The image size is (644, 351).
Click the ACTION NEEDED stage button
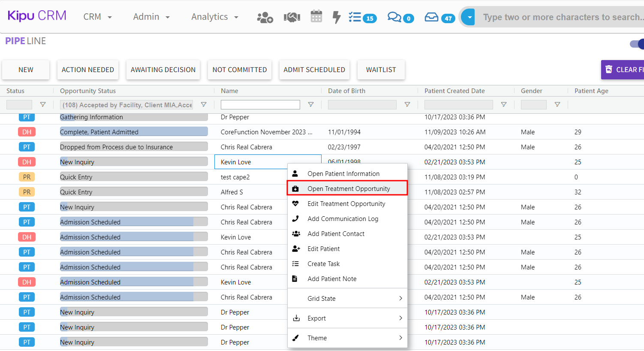click(x=88, y=70)
